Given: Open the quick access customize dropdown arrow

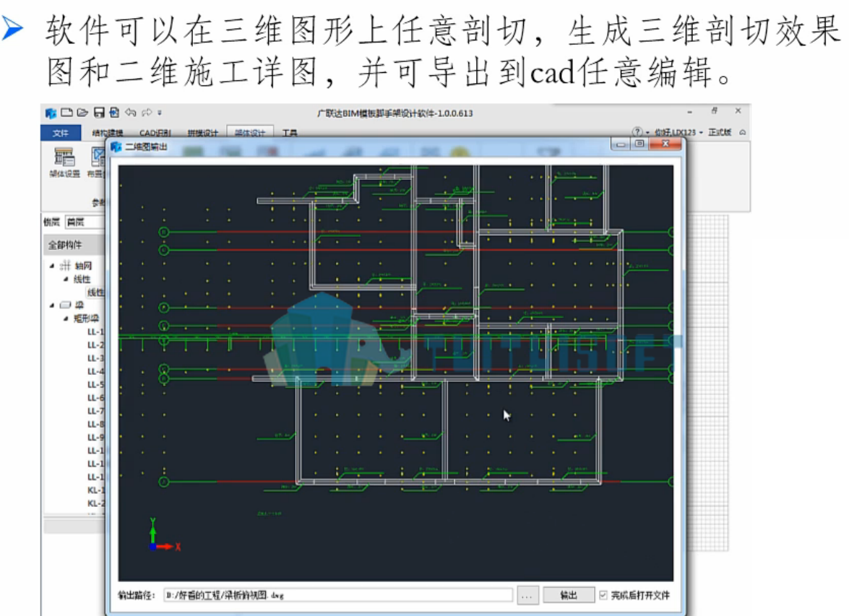Looking at the screenshot, I should point(160,113).
